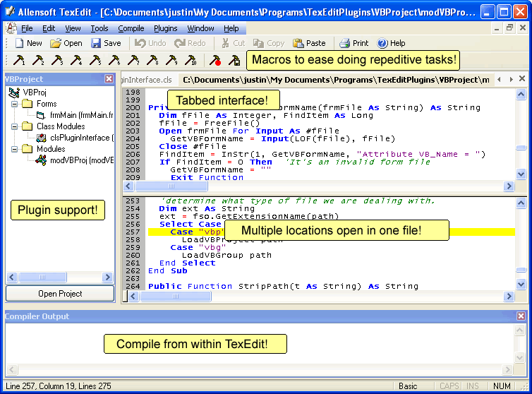Open the View menu
Viewport: 532px width, 394px height.
pyautogui.click(x=73, y=28)
